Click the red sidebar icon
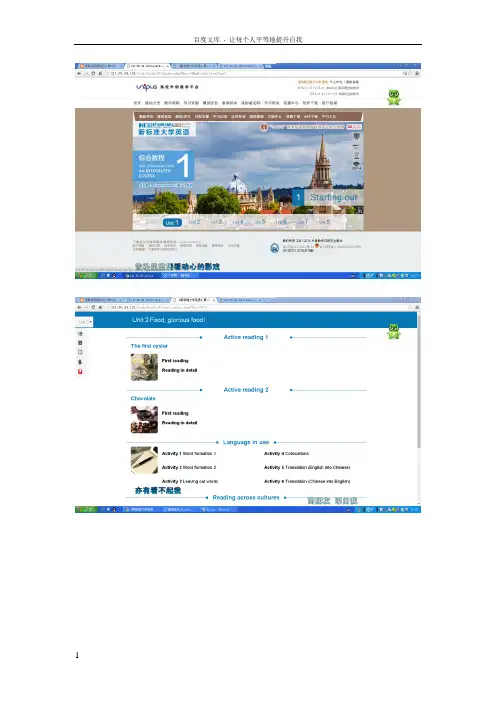Viewport: 496px width, 702px height. tap(80, 372)
